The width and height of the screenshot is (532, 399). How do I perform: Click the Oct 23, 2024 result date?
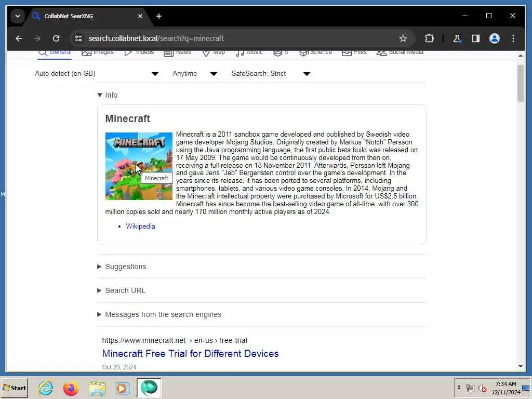[119, 367]
